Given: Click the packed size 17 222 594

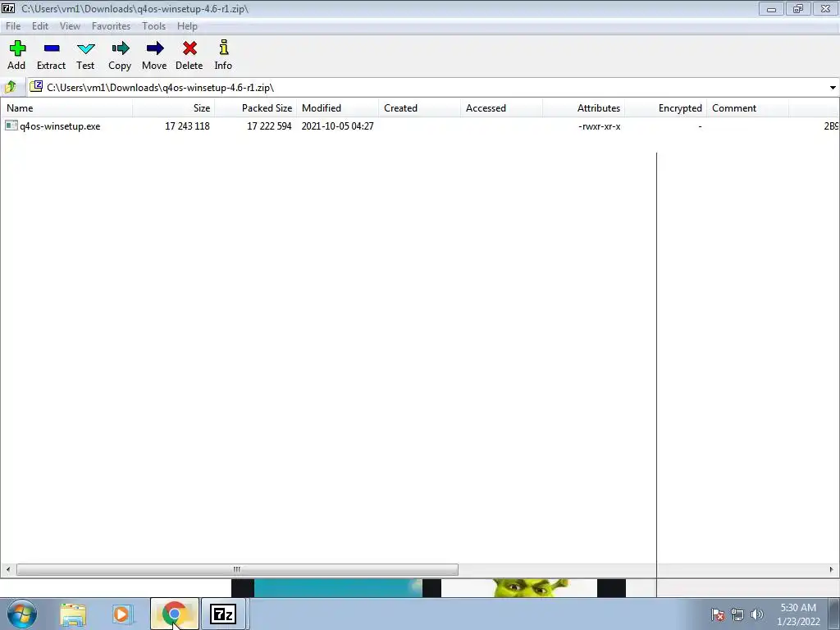Looking at the screenshot, I should tap(269, 126).
